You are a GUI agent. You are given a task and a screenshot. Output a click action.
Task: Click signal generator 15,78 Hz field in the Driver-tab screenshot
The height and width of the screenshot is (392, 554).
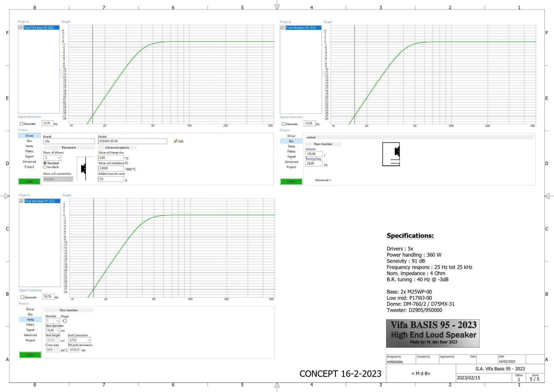click(48, 123)
